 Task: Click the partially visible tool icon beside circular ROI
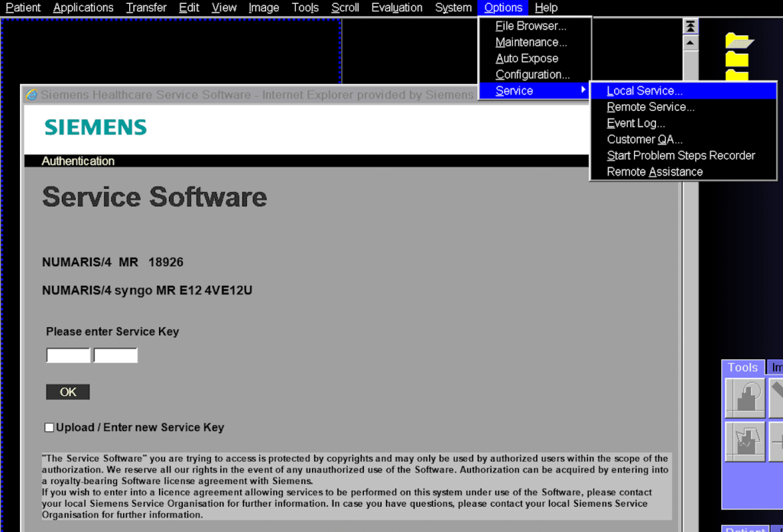776,398
